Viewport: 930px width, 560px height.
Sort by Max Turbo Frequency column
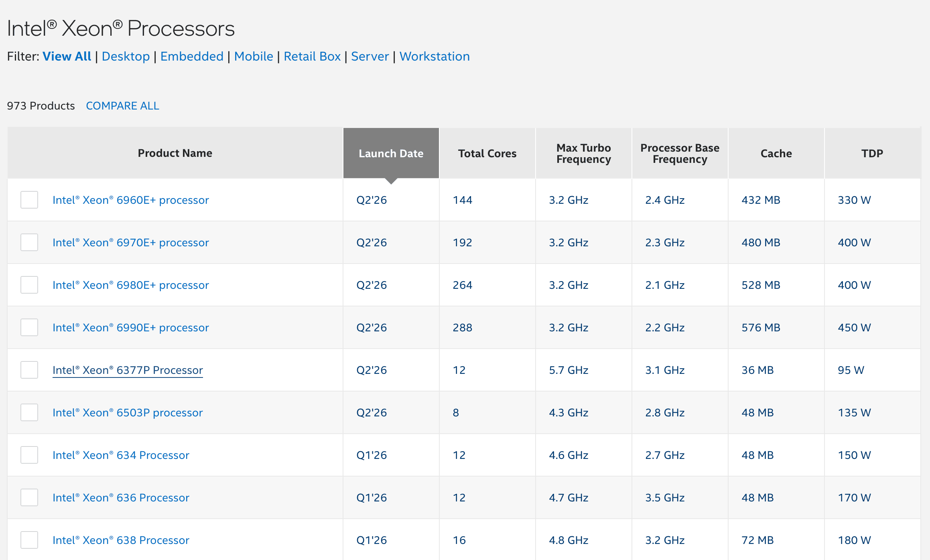click(x=584, y=153)
